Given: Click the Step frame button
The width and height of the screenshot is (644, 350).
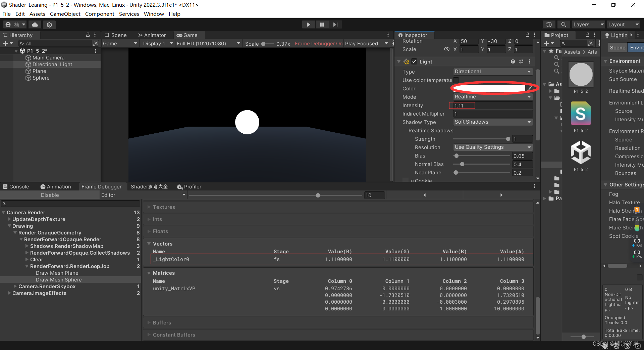Looking at the screenshot, I should click(x=335, y=25).
